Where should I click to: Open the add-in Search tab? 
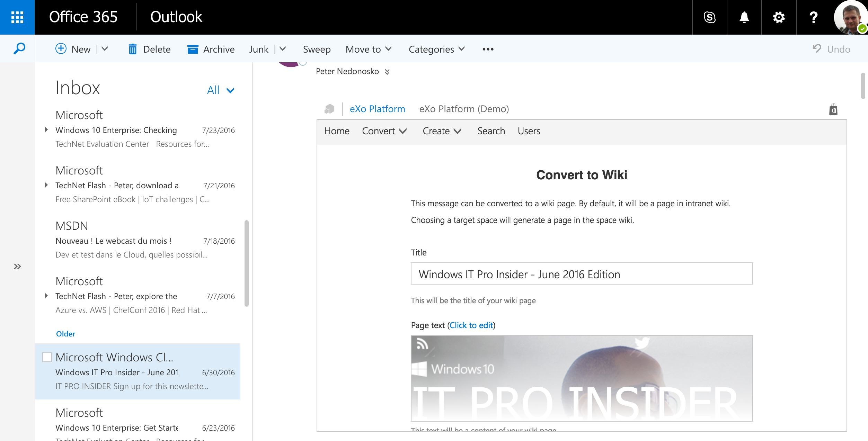click(x=491, y=131)
